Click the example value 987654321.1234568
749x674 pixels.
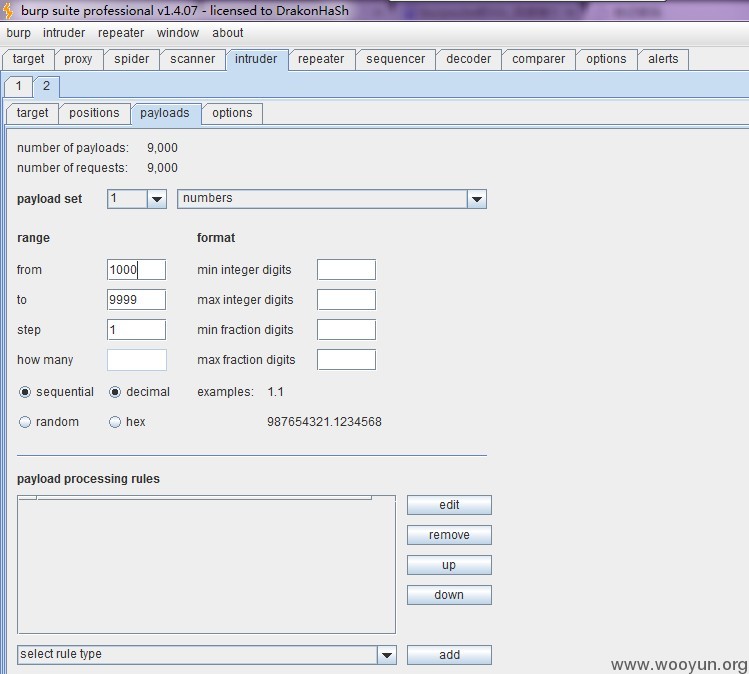324,422
